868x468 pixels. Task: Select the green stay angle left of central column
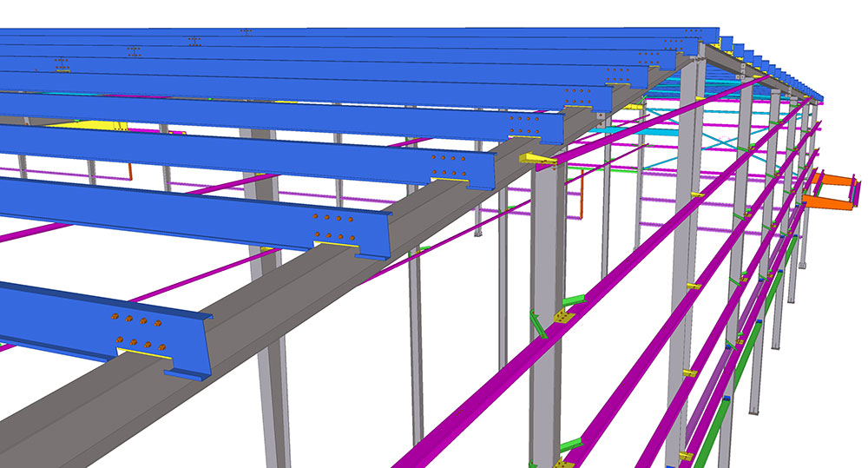click(536, 326)
